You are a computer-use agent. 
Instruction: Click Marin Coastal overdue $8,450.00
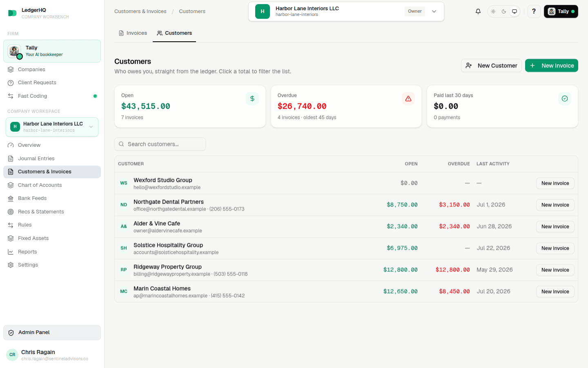(x=454, y=292)
